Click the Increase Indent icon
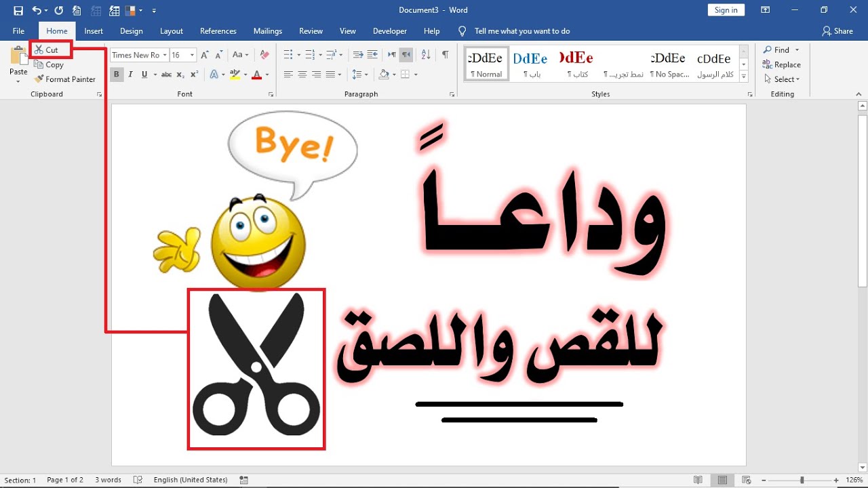The image size is (868, 488). pos(373,55)
